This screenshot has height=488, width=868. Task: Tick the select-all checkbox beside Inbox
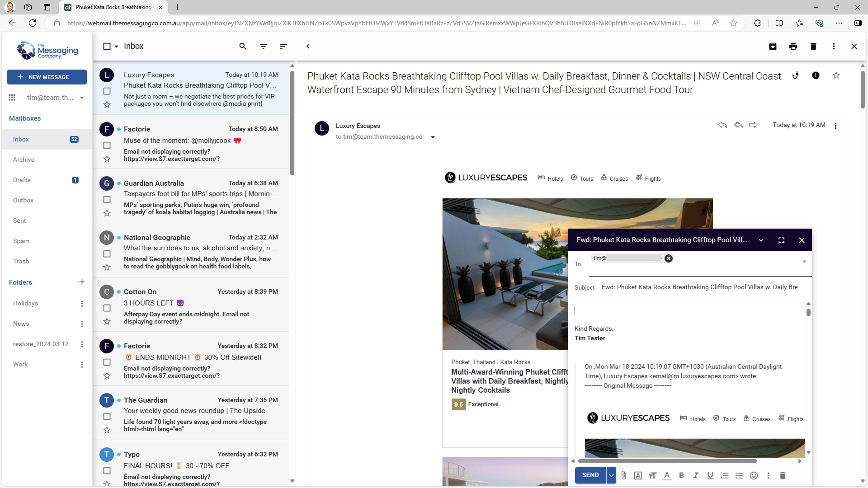[107, 46]
